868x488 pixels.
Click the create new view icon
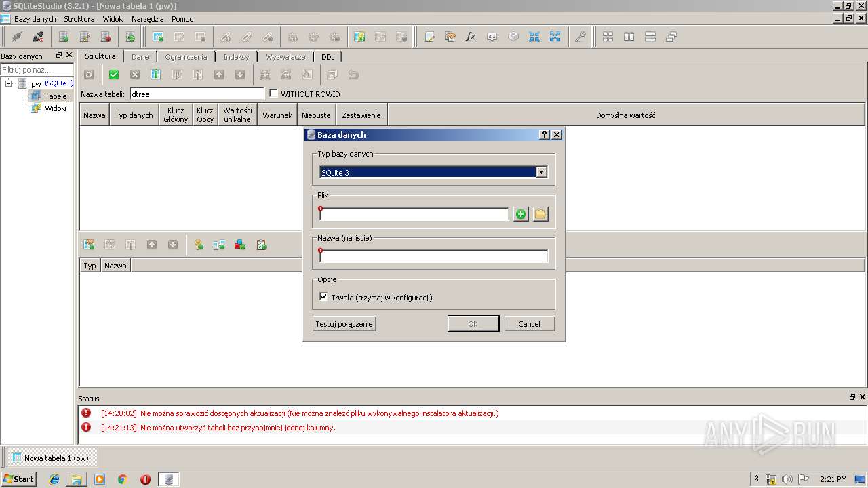point(359,37)
